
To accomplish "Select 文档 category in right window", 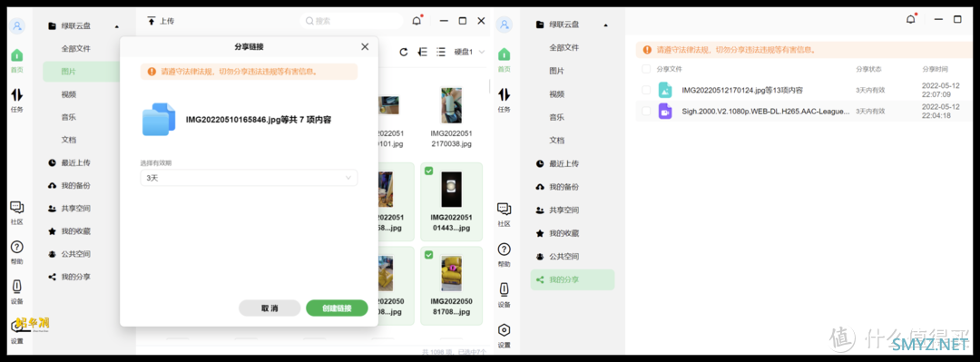I will tap(557, 140).
